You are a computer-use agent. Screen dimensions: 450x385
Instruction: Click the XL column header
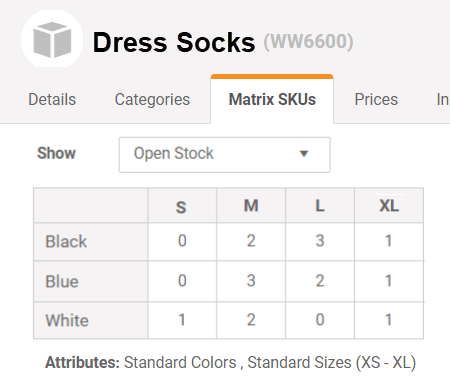389,205
